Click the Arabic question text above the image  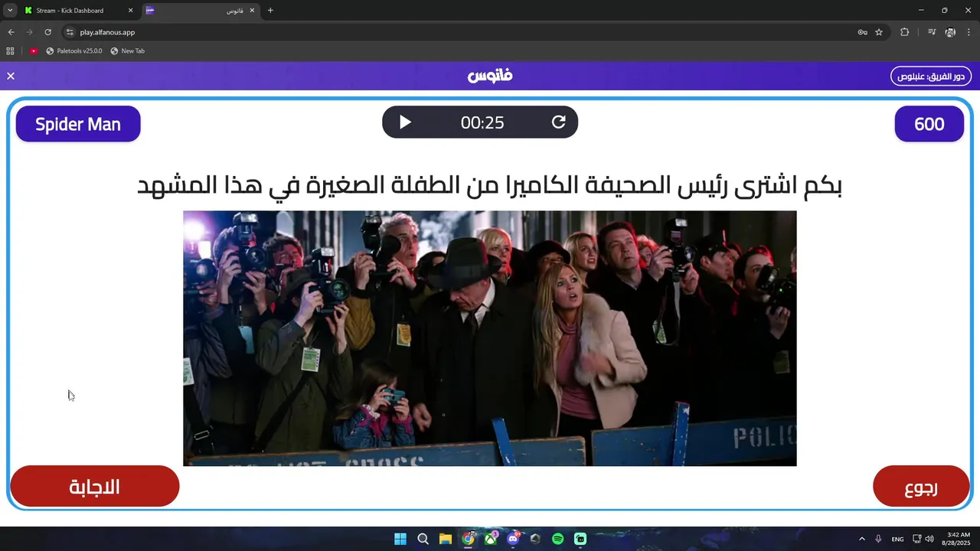tap(490, 185)
